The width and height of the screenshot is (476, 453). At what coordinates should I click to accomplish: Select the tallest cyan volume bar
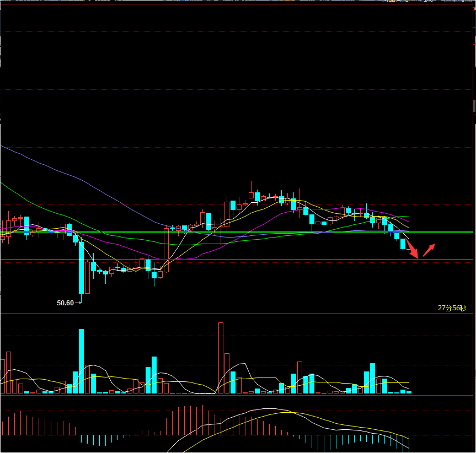82,361
